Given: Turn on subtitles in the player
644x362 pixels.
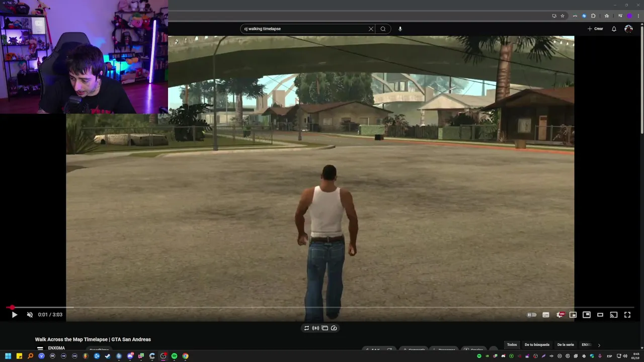Looking at the screenshot, I should coord(546,315).
